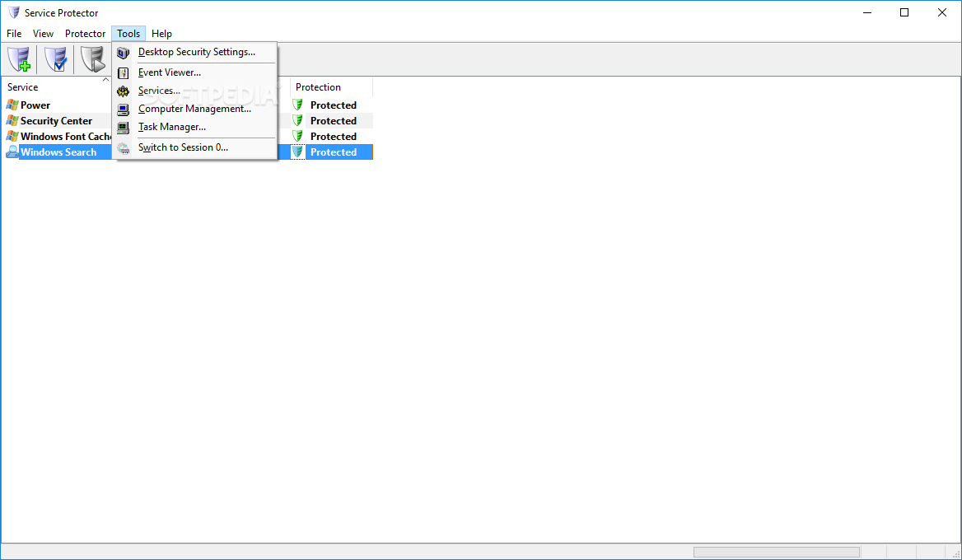Click the Power service Windows flag icon
This screenshot has height=560, width=962.
click(12, 105)
